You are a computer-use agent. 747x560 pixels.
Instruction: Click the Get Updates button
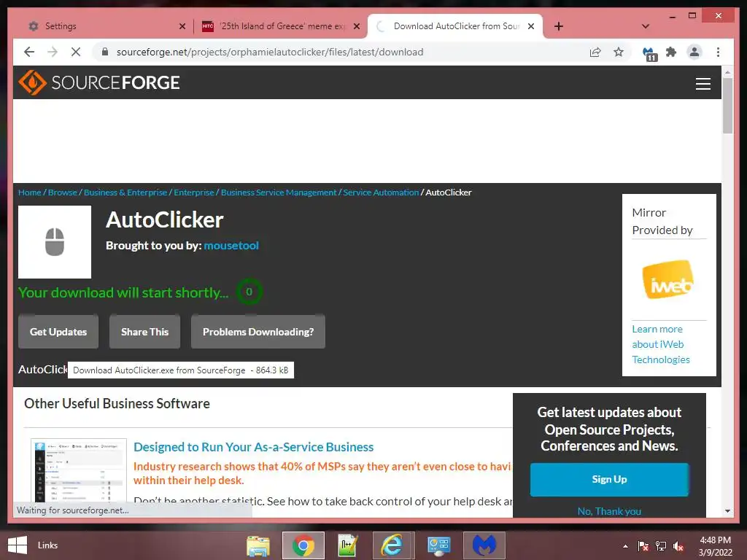[58, 332]
